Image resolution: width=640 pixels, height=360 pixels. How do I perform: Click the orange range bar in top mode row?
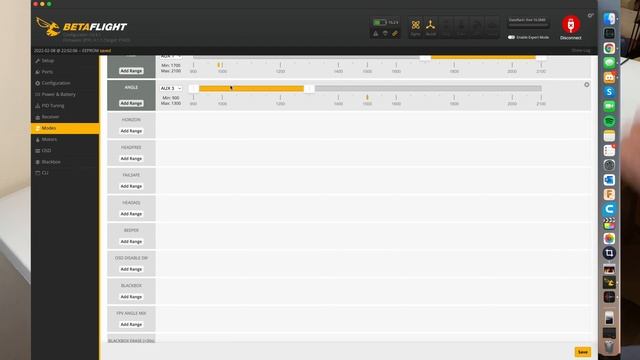pyautogui.click(x=483, y=58)
